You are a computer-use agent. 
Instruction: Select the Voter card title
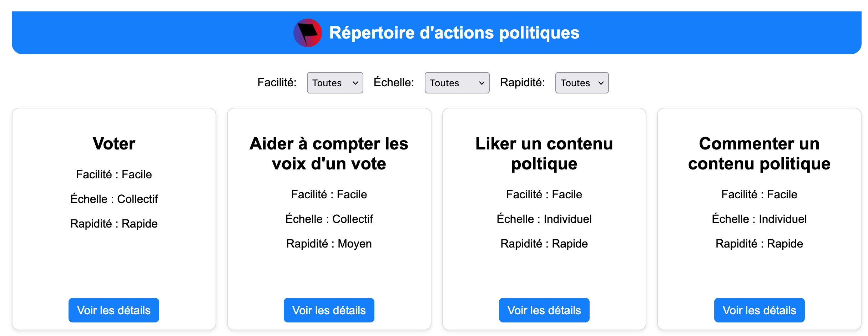point(114,144)
